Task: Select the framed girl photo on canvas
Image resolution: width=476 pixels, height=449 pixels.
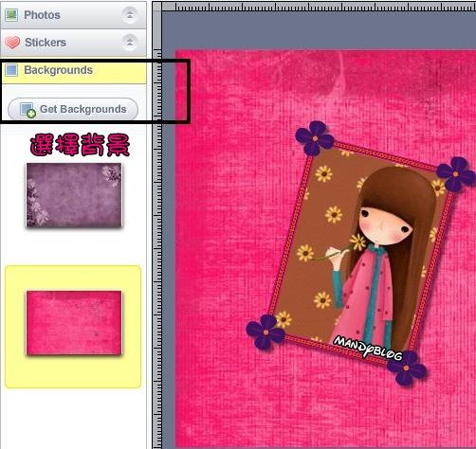Action: coord(361,252)
